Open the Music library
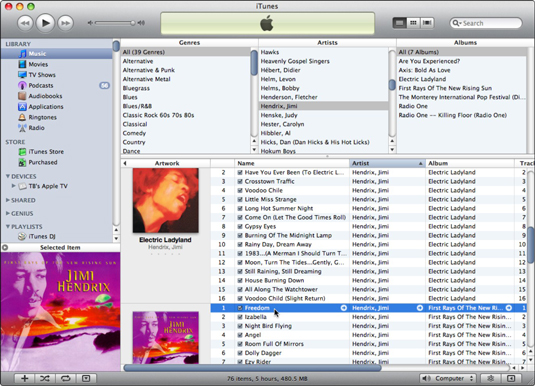Screen dimensions: 535x386 pyautogui.click(x=56, y=54)
